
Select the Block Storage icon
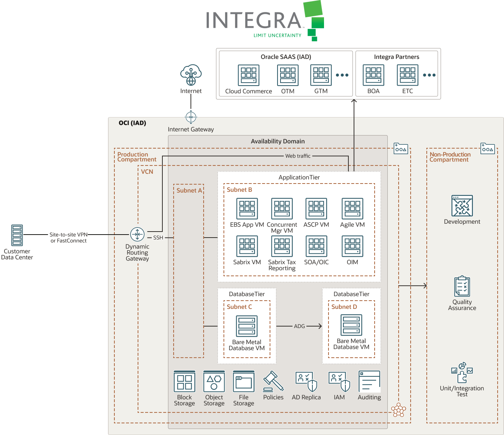coord(184,381)
